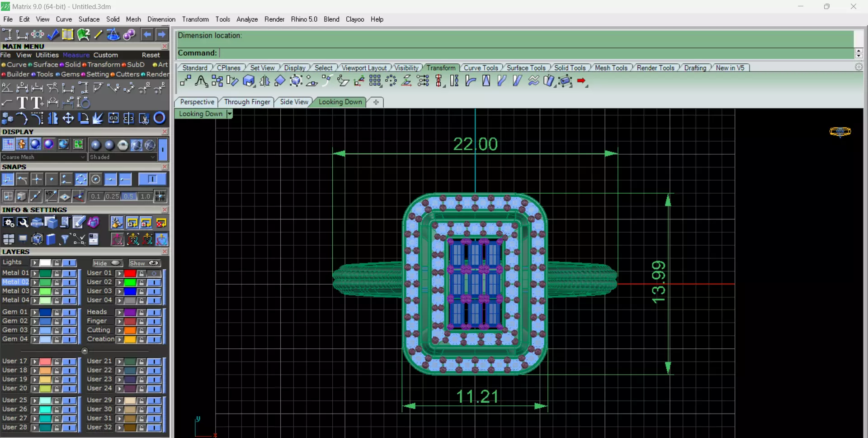
Task: Click the blue checkmark icon
Action: click(53, 34)
